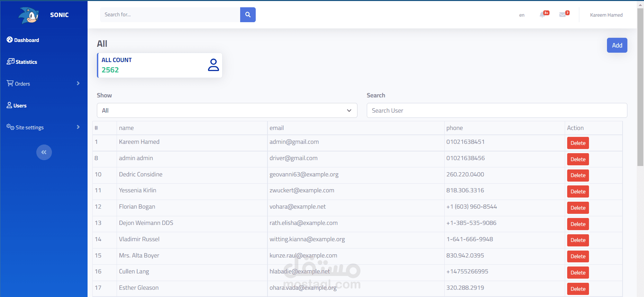Click the Sonic logo icon
Screen dimensions: 644x297
pyautogui.click(x=29, y=15)
